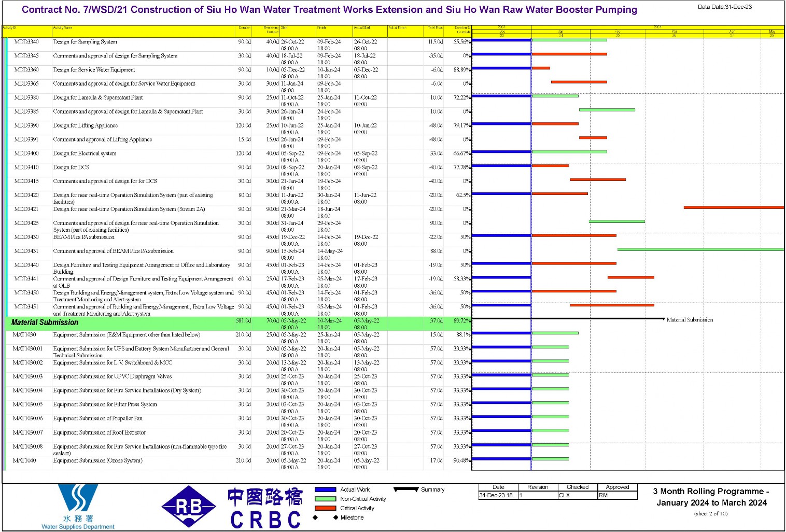Click 'Design for Lifting Appliance' activity name
Image resolution: width=786 pixels, height=532 pixels.
(x=86, y=125)
